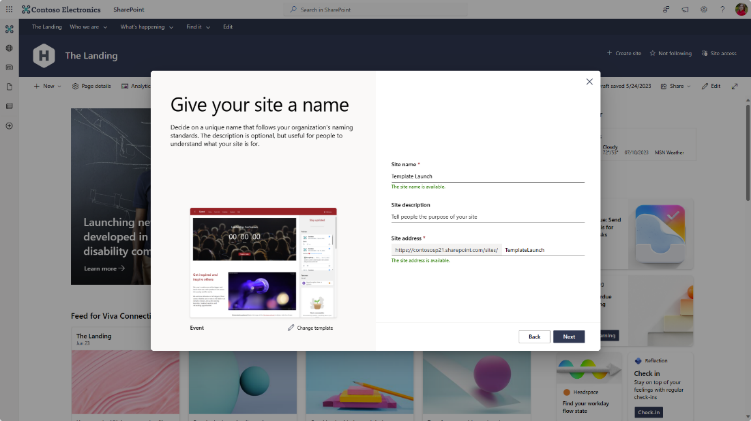The width and height of the screenshot is (751, 421).
Task: Open the pink waves news thumbnail
Action: [x=125, y=382]
